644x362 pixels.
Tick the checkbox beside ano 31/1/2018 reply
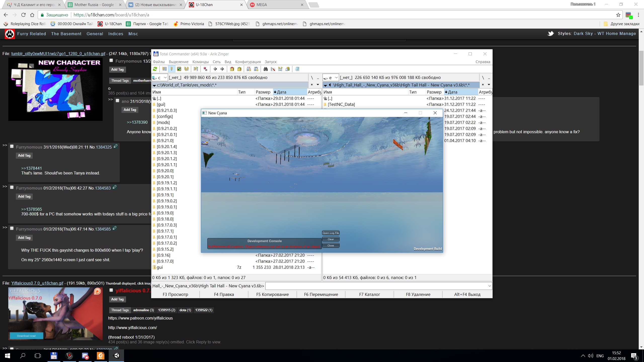tap(117, 101)
